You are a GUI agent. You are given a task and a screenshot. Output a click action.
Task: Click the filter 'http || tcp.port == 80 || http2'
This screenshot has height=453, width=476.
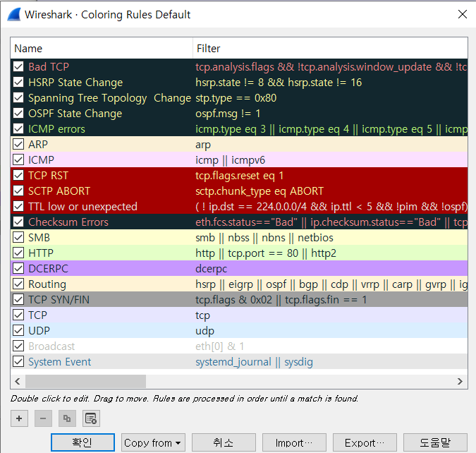pos(266,253)
